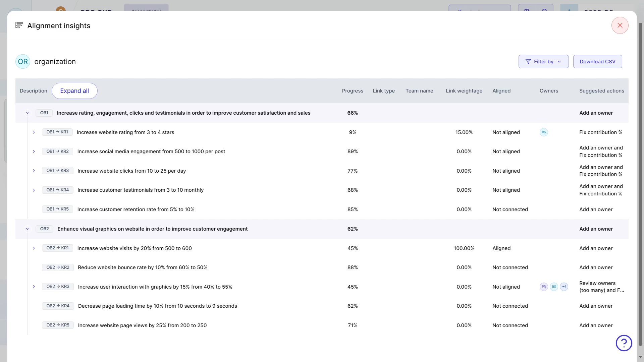Screen dimensions: 644x362
Task: Open the help question mark icon
Action: 624,343
